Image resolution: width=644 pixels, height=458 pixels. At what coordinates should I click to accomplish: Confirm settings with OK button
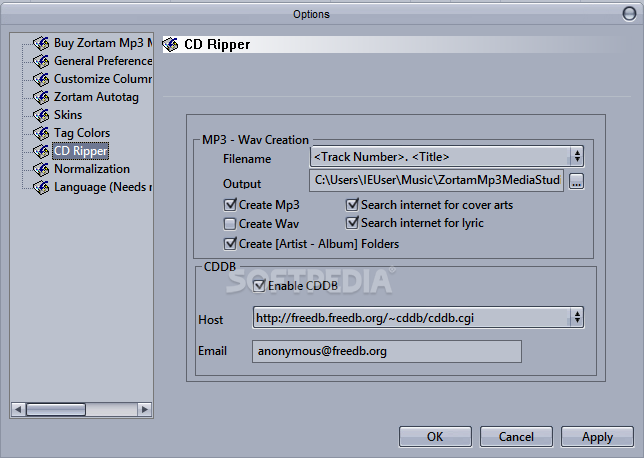435,436
